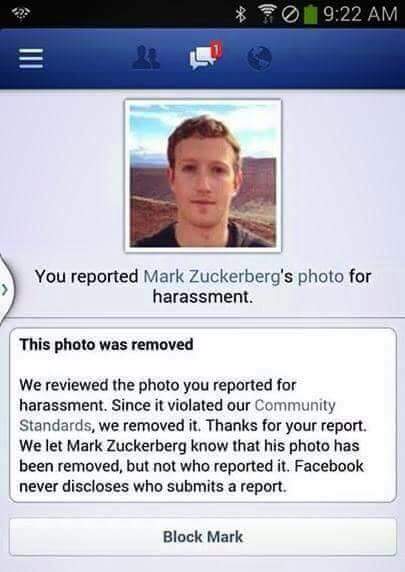Tap the battery indicator in status bar
The height and width of the screenshot is (572, 405).
click(x=310, y=15)
